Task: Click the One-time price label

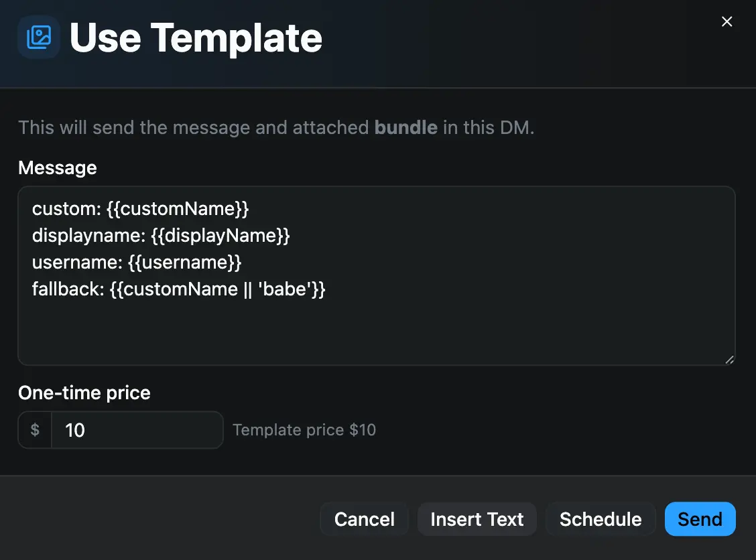Action: tap(84, 393)
